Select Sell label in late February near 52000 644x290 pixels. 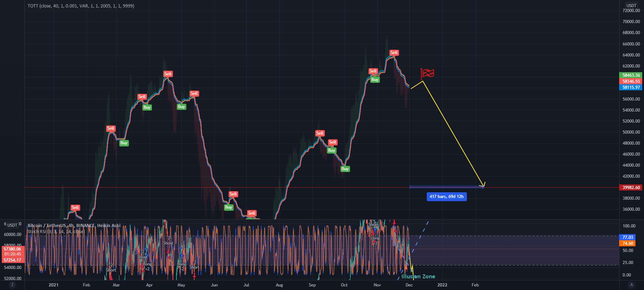coord(111,128)
